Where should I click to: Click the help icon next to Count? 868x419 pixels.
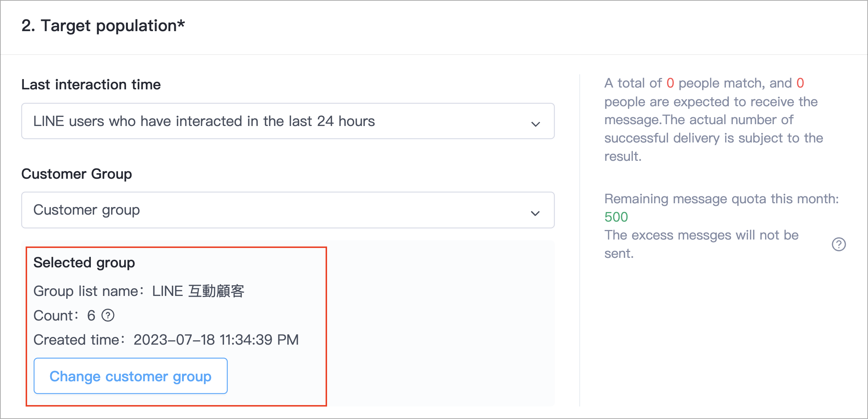(x=108, y=315)
